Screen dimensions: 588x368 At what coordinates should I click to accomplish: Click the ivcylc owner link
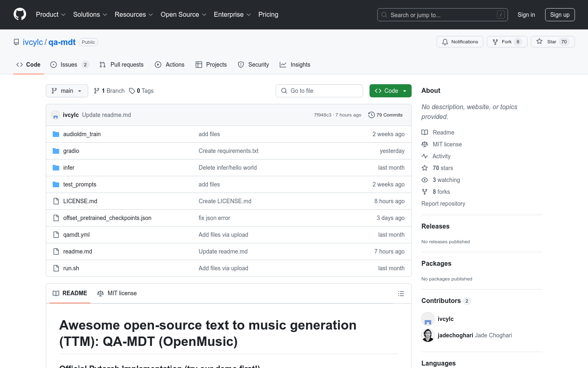33,42
